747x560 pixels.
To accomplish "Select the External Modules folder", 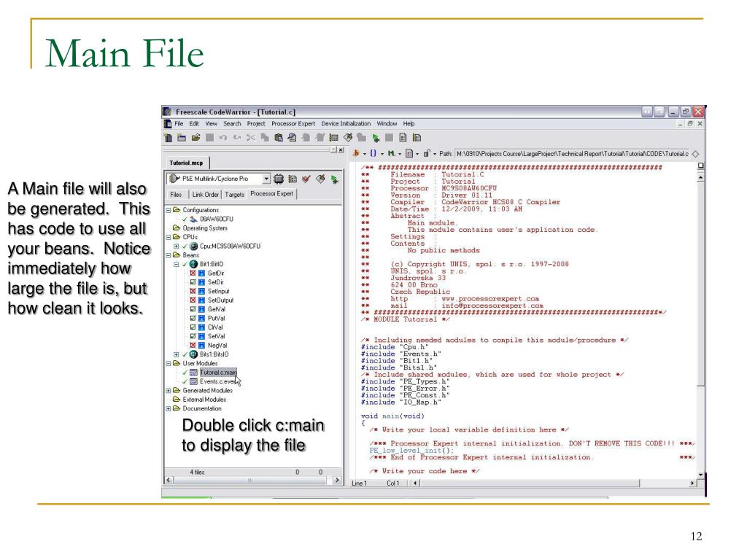I will [204, 400].
